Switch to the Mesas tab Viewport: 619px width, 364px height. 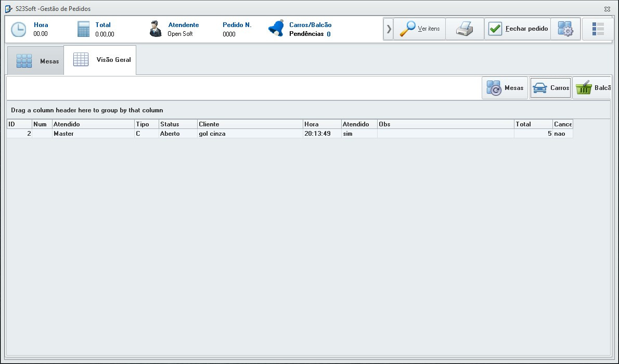click(36, 61)
